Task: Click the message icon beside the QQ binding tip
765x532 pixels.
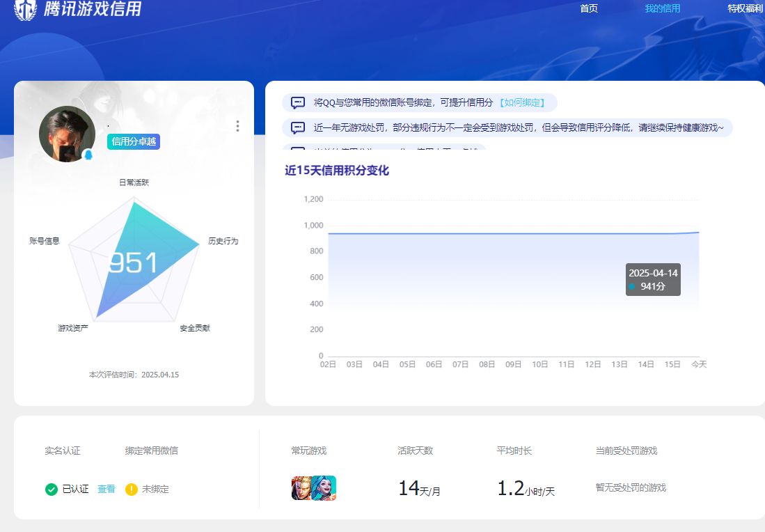Action: click(298, 102)
